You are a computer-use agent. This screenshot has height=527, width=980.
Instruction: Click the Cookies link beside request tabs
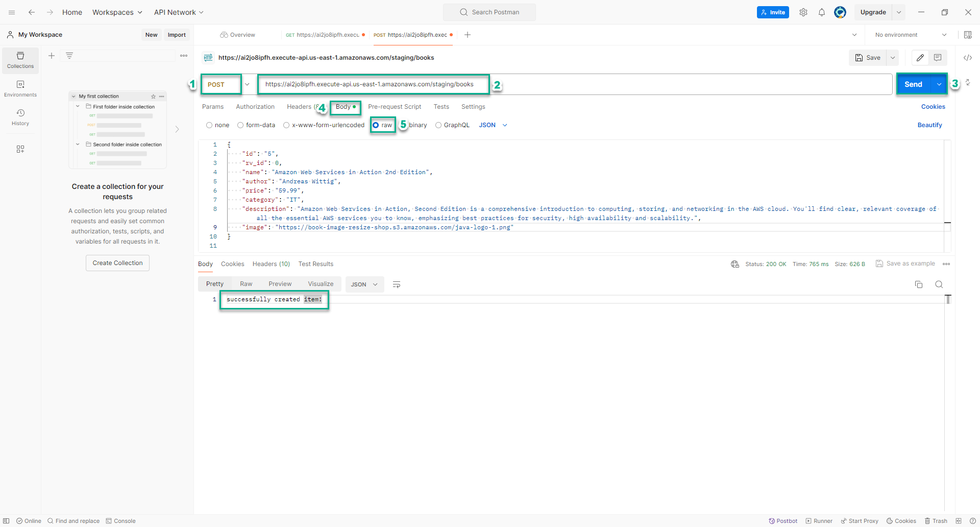[933, 107]
